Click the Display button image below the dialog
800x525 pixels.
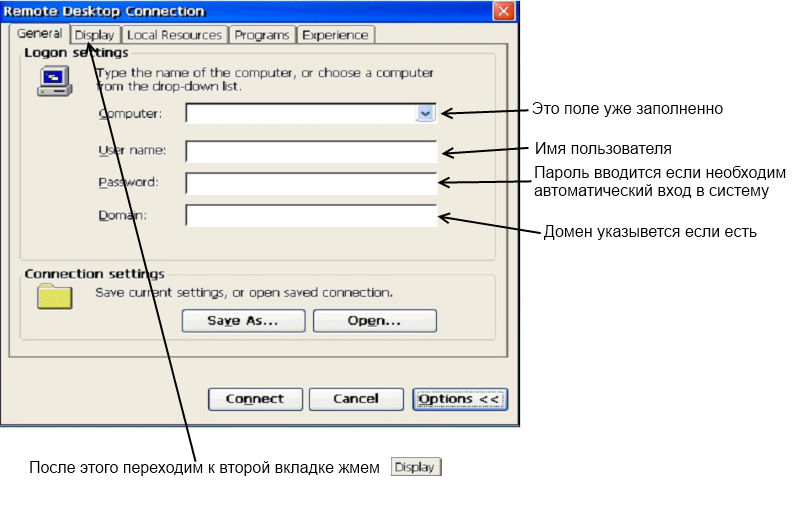pos(416,467)
